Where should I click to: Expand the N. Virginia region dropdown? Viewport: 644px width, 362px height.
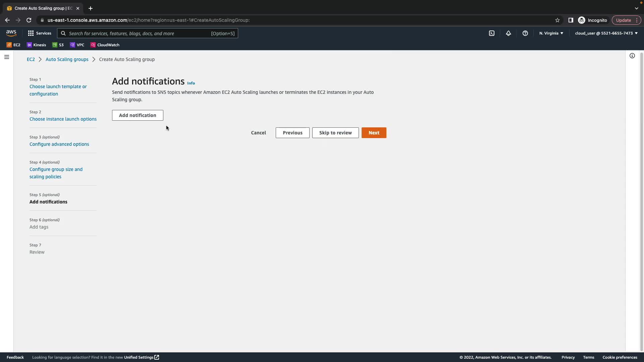click(x=551, y=33)
